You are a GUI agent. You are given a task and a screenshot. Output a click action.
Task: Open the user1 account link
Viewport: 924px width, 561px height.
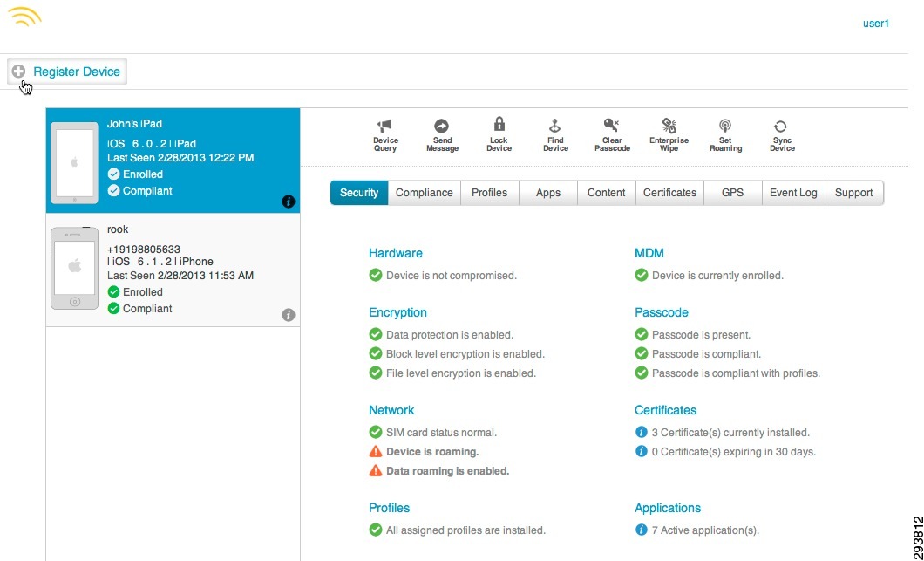(x=875, y=24)
